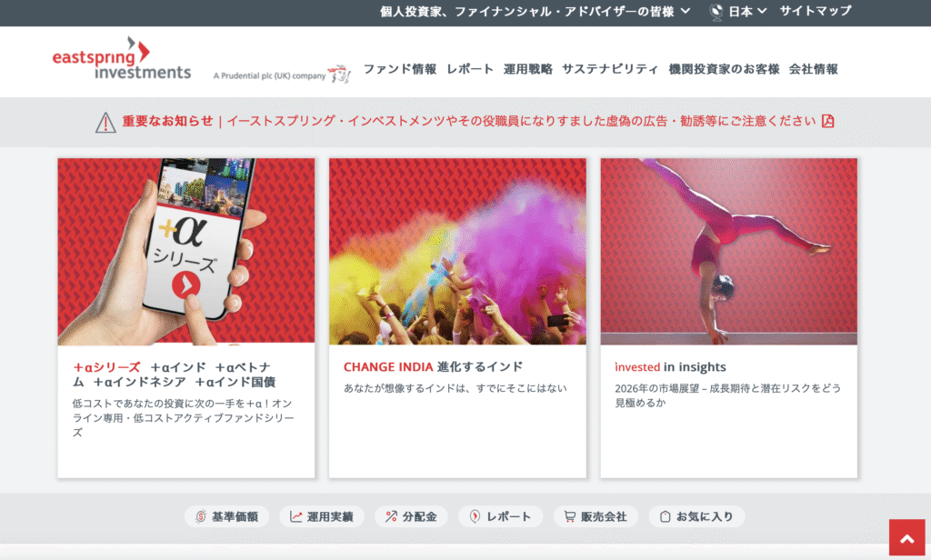Open the +αシリーズ card title link
Viewport: 931px width, 560px height.
tap(174, 375)
